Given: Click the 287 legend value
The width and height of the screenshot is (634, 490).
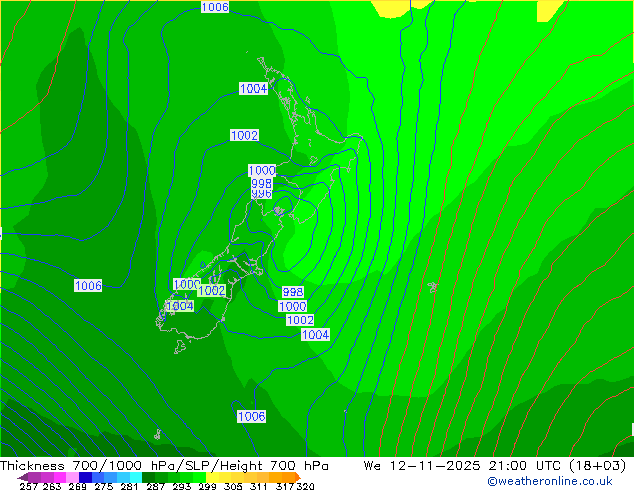Looking at the screenshot, I should [x=156, y=486].
